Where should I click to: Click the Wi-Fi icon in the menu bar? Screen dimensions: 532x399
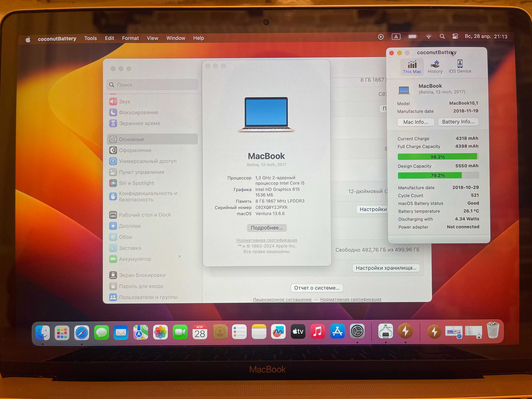click(x=428, y=37)
